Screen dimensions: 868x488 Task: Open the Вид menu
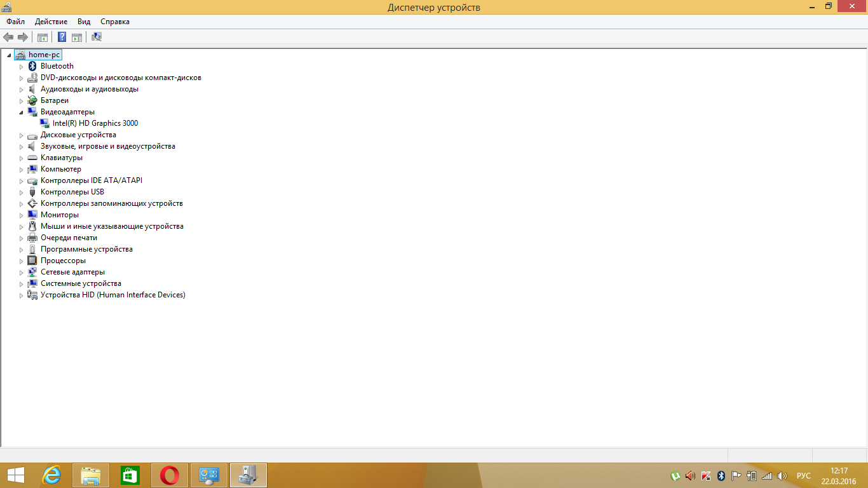(x=84, y=22)
